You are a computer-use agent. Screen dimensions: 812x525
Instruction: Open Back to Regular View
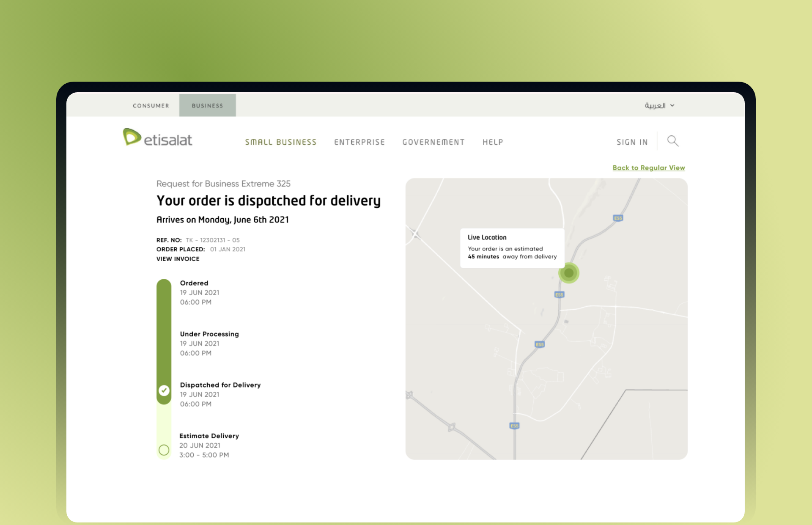648,168
